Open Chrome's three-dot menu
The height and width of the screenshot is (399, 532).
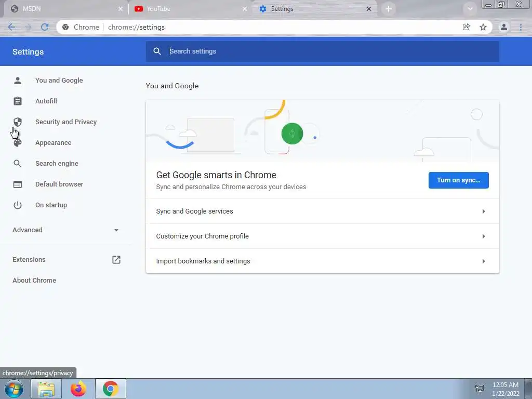pos(521,27)
